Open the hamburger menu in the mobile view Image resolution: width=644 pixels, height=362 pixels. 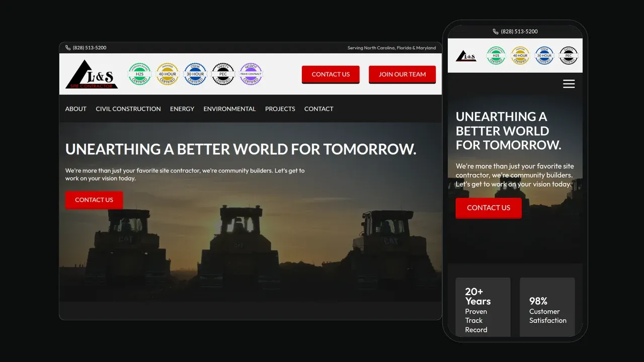569,84
